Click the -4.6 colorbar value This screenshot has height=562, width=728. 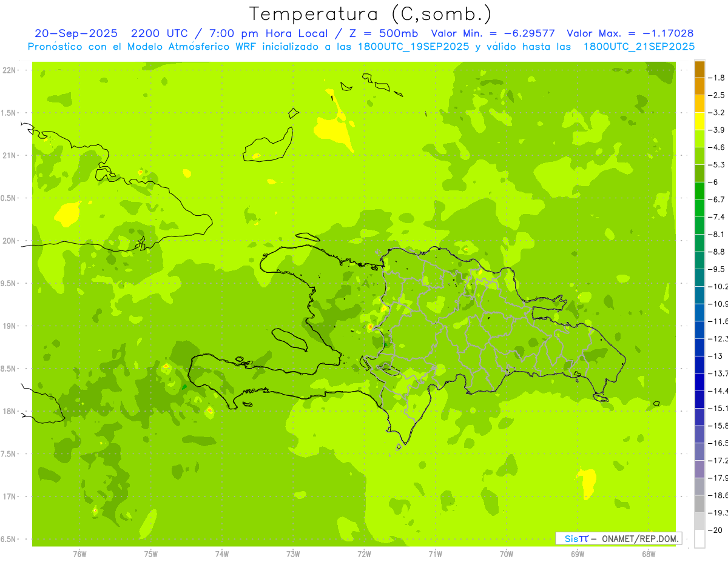click(x=718, y=147)
